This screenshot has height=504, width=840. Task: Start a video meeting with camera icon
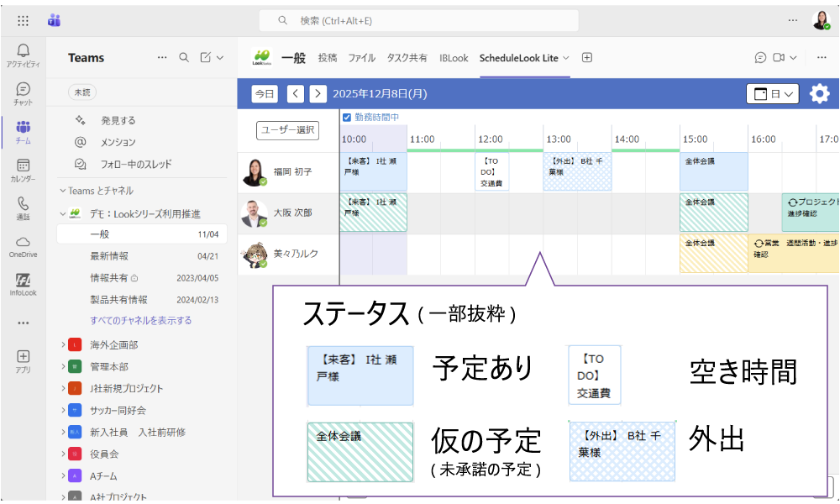(779, 58)
